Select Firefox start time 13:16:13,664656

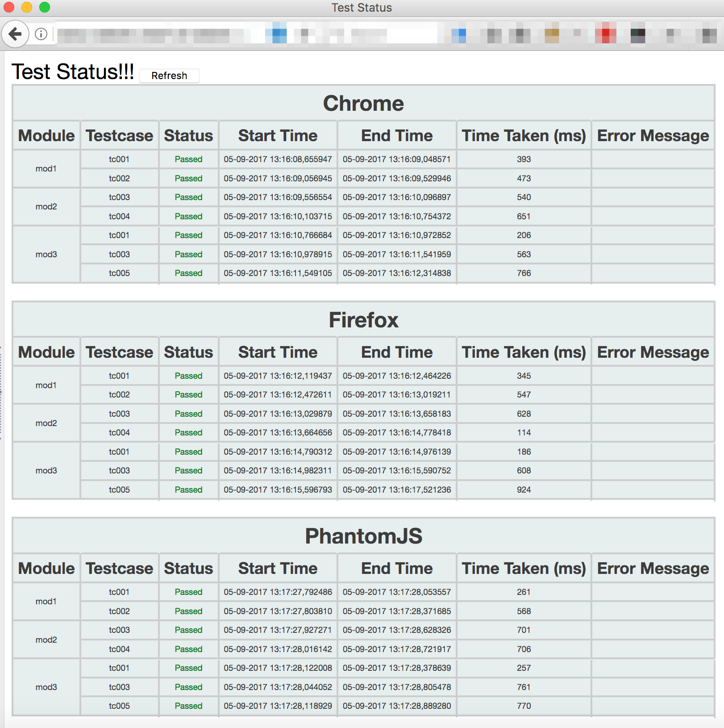(278, 432)
